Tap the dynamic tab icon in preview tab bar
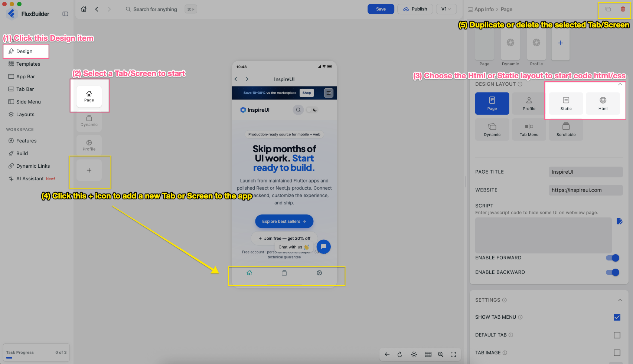This screenshot has width=633, height=364. point(284,273)
